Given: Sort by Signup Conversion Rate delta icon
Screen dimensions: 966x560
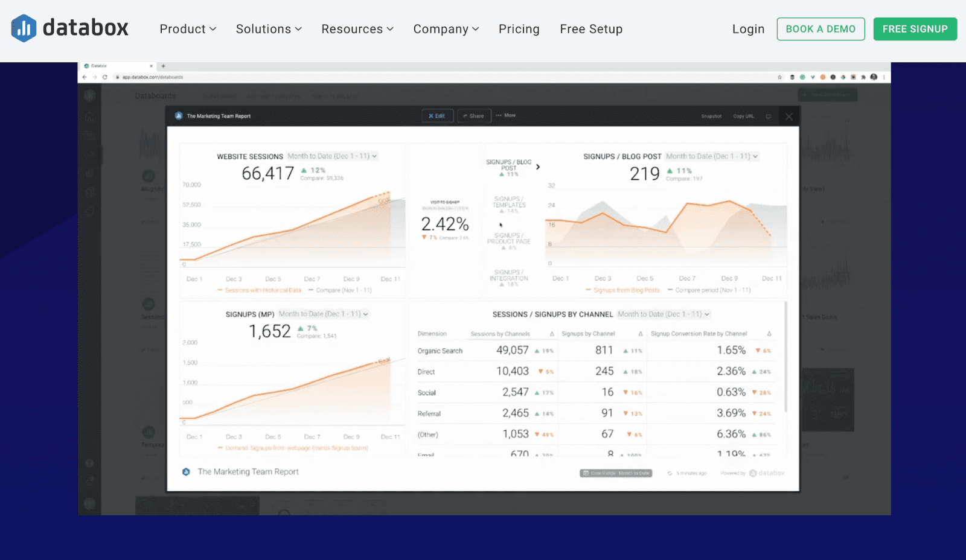Looking at the screenshot, I should 769,334.
